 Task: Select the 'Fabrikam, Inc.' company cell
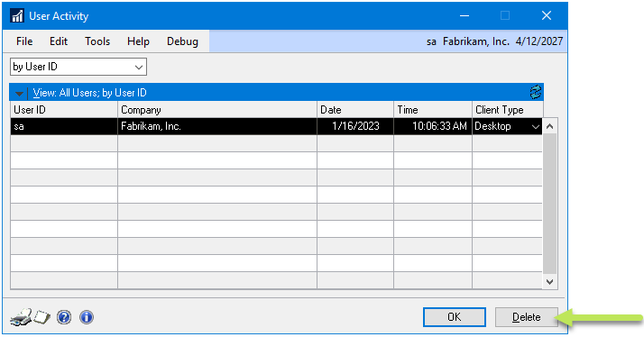pos(217,126)
